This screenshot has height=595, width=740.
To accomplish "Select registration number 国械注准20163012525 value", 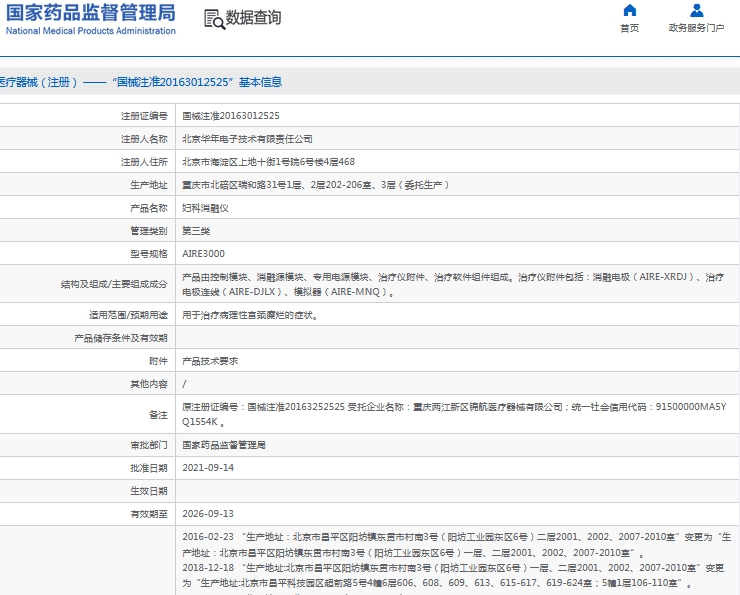I will tap(231, 116).
